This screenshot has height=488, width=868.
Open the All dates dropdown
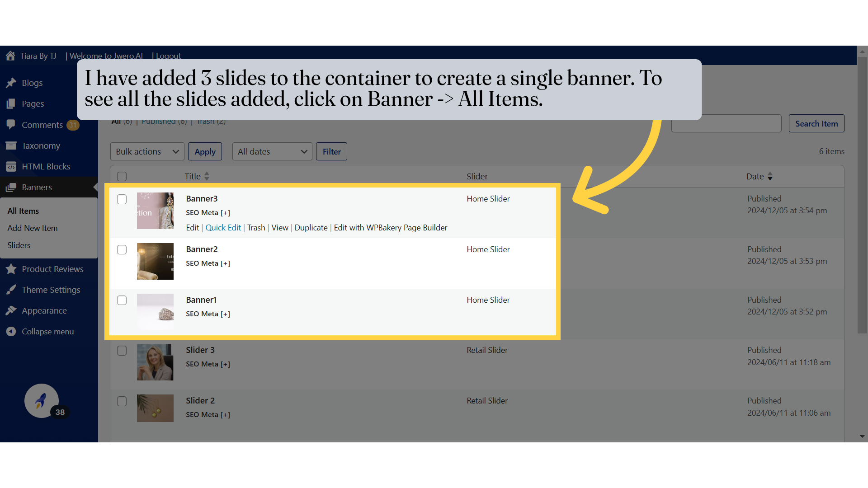[x=272, y=151]
